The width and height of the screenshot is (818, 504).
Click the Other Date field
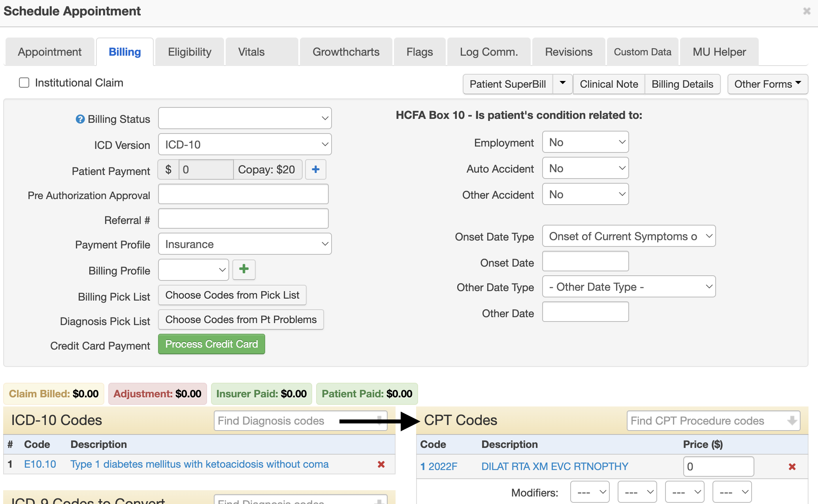(585, 312)
